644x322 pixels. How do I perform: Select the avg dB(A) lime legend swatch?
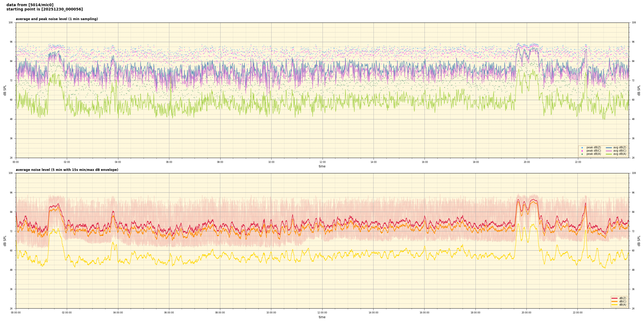(x=609, y=154)
